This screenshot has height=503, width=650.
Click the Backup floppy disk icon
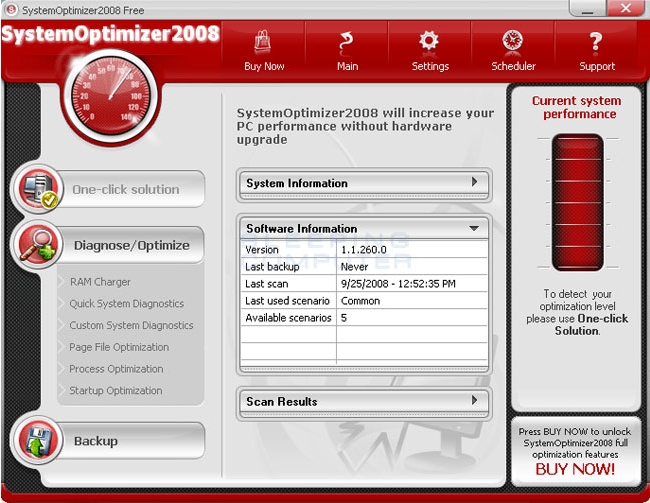(39, 441)
